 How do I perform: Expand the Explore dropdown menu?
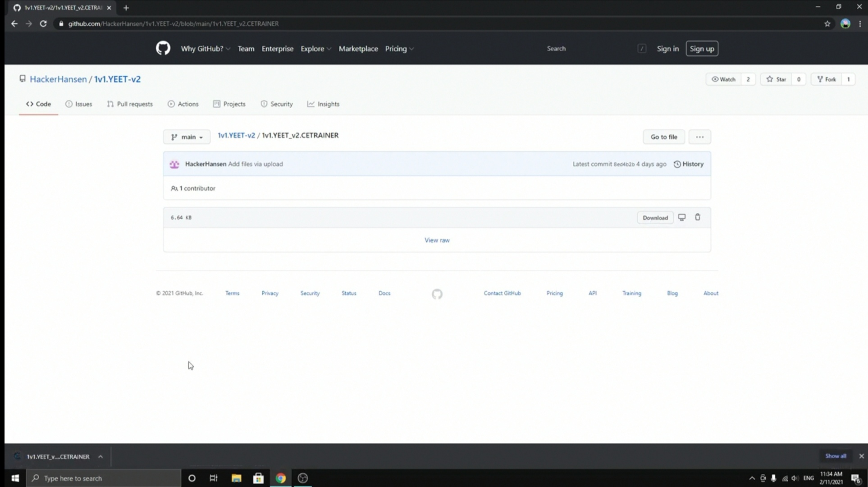tap(316, 49)
